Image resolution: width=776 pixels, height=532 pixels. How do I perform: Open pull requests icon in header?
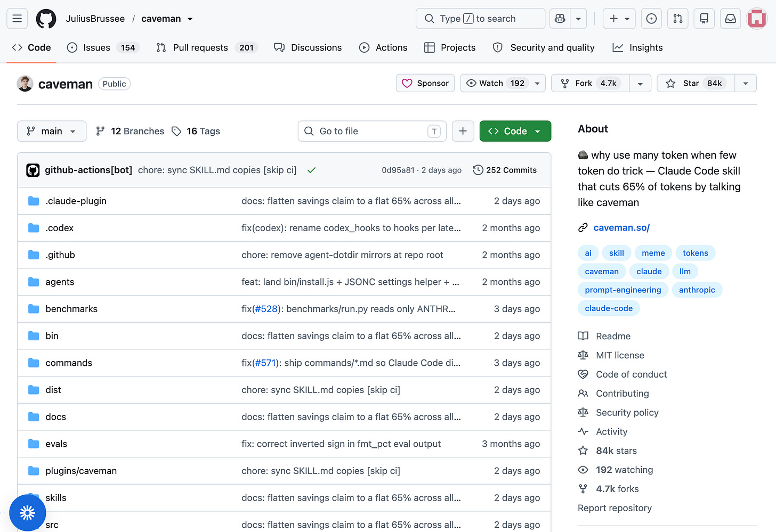coord(678,19)
